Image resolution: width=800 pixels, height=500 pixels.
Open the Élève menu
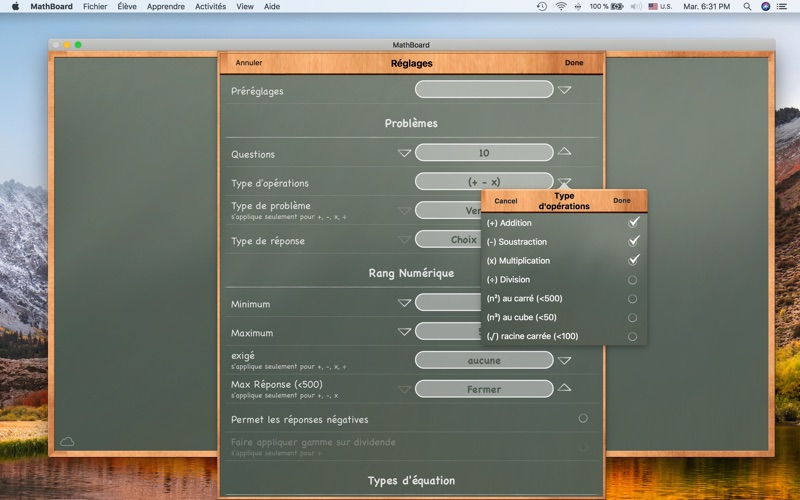[x=127, y=7]
